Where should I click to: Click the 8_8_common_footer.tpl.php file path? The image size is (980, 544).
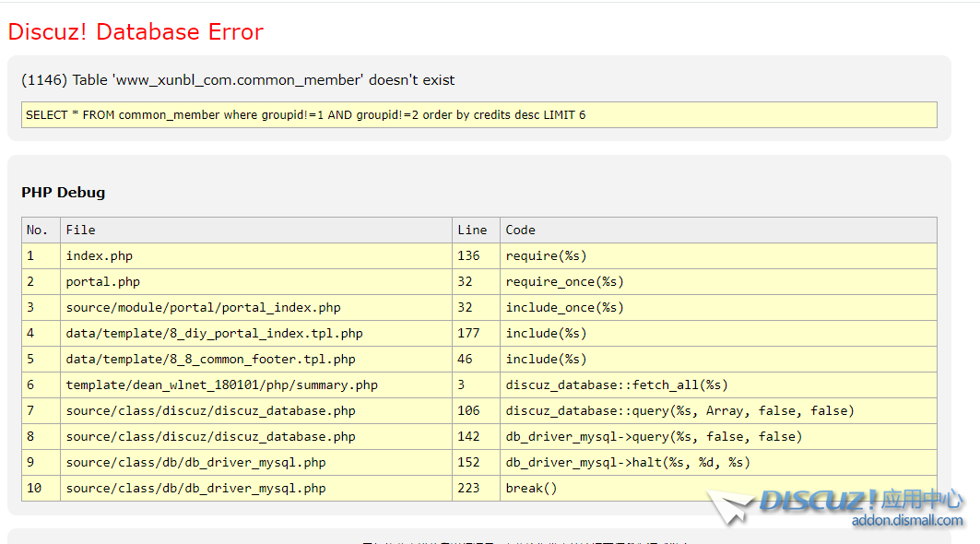pos(210,359)
